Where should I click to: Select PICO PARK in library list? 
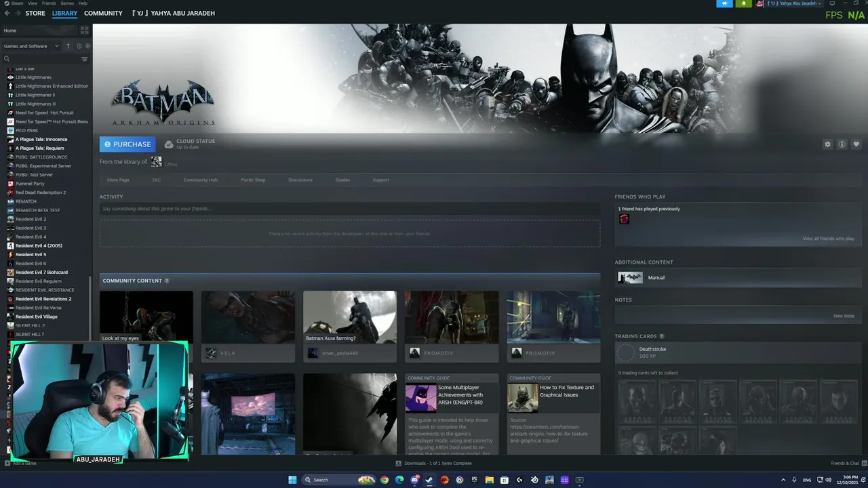26,131
